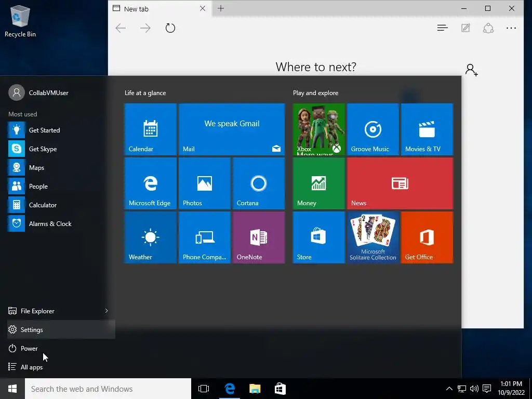The image size is (532, 399).
Task: Open the Store from the taskbar
Action: [280, 389]
